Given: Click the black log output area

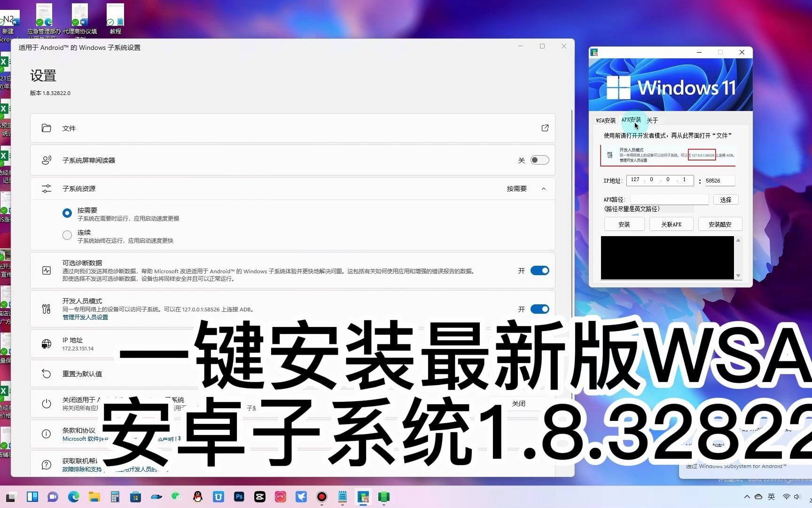Looking at the screenshot, I should (667, 258).
